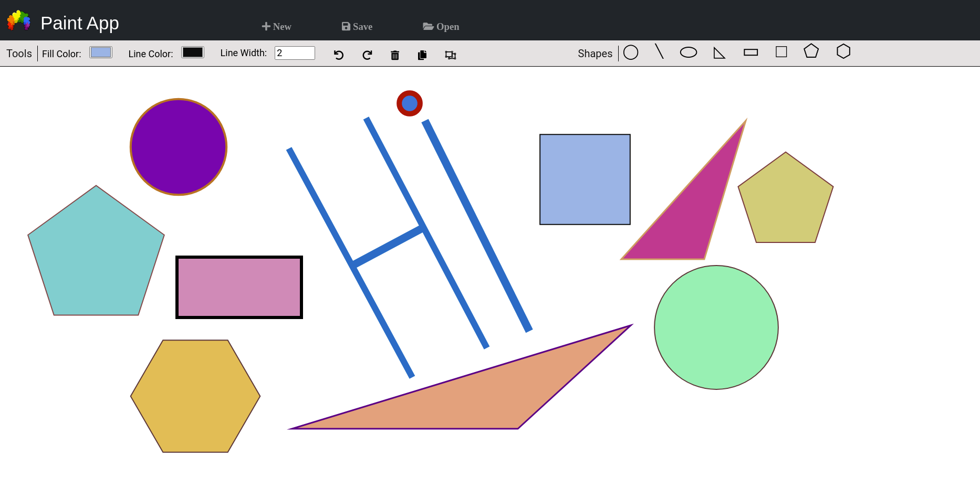This screenshot has width=980, height=498.
Task: Select the Circle shape tool
Action: pyautogui.click(x=631, y=52)
